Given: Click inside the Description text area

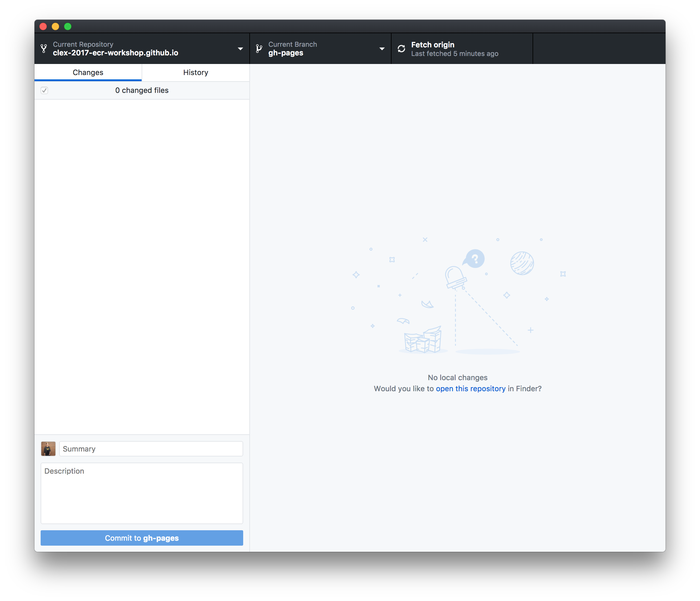Looking at the screenshot, I should 142,493.
